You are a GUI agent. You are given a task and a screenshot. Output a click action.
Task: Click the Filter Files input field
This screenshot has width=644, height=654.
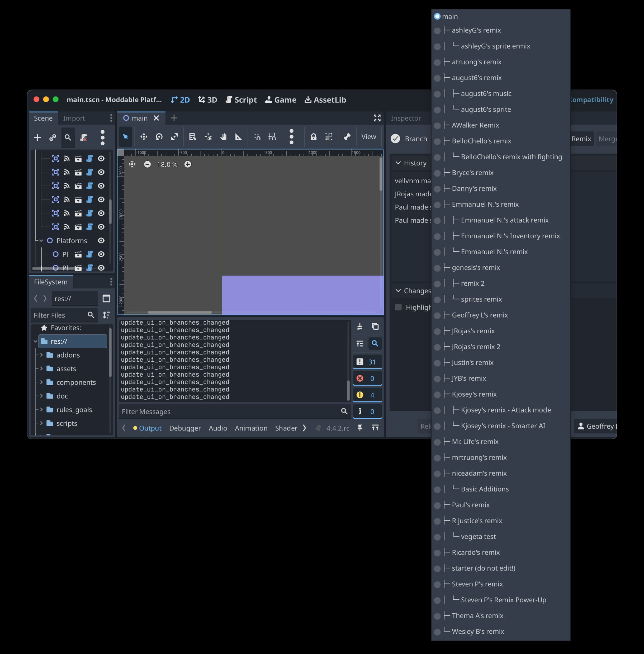tap(64, 315)
